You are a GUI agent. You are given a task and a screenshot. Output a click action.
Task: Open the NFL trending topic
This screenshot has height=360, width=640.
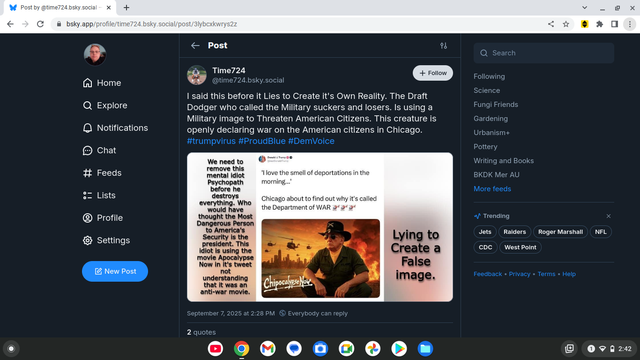coord(600,232)
